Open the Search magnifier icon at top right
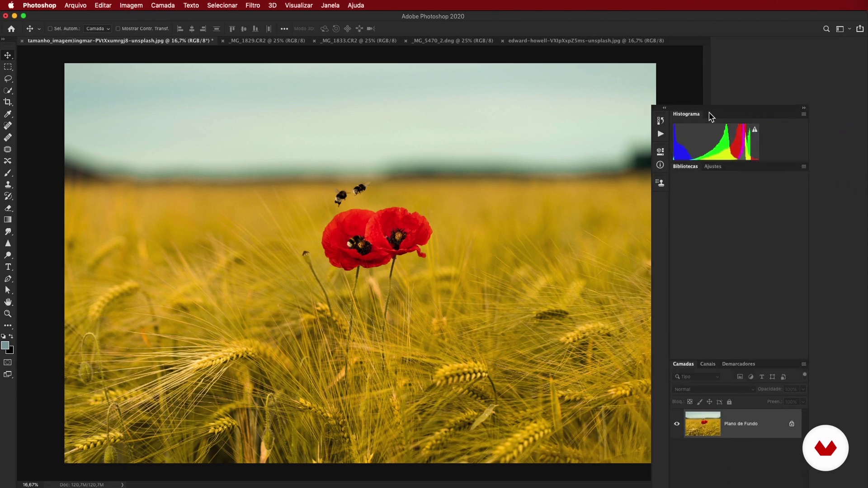This screenshot has width=868, height=488. point(826,29)
